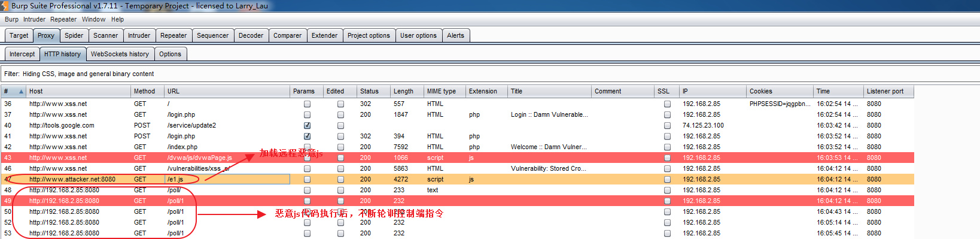Open the history filter bar

click(490, 74)
